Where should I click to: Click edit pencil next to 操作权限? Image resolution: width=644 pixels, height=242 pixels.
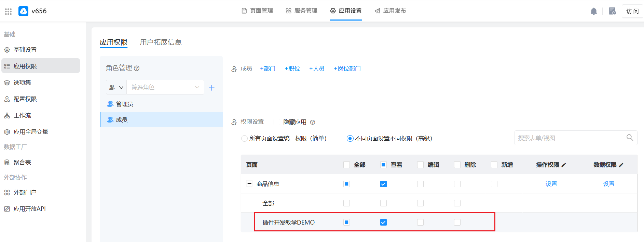coord(564,165)
